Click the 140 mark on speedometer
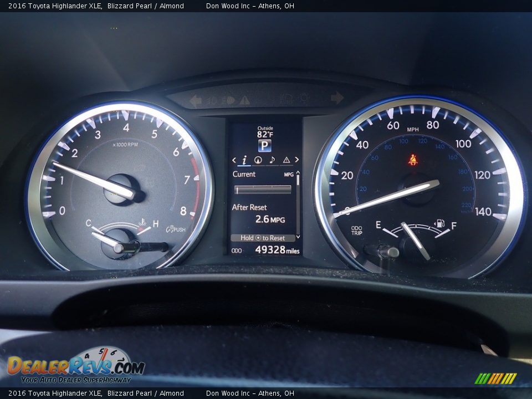Viewport: 532px width, 399px height. [483, 212]
